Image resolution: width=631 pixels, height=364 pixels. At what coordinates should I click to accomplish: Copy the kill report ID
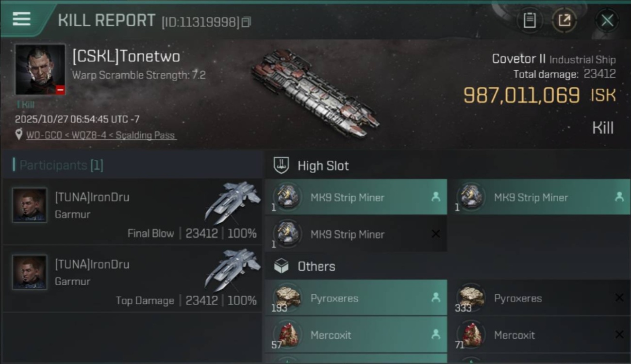point(246,22)
